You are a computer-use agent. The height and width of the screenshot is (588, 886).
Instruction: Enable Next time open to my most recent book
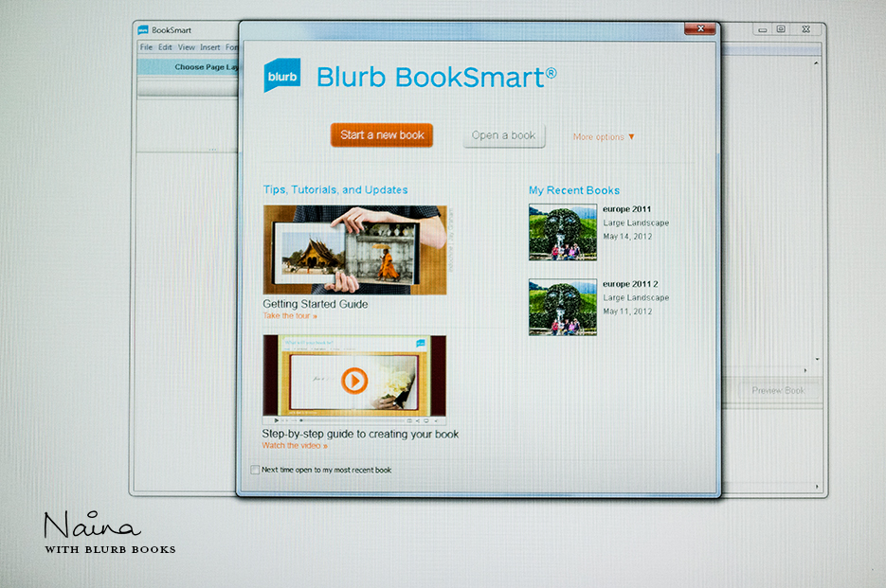coord(256,470)
